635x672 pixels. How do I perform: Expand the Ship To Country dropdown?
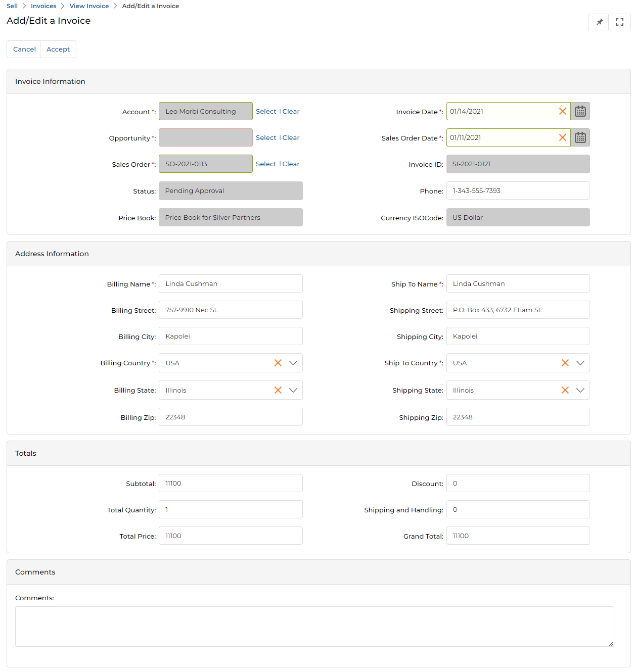tap(580, 363)
